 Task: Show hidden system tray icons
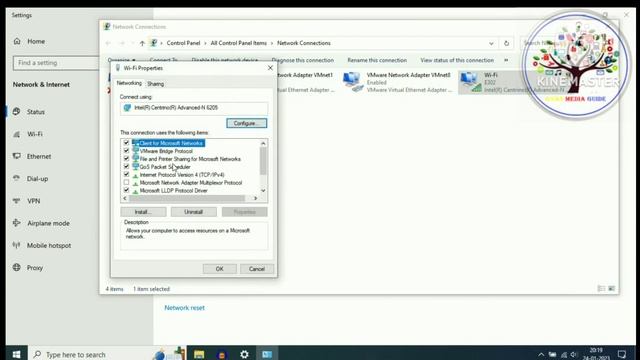click(x=541, y=355)
